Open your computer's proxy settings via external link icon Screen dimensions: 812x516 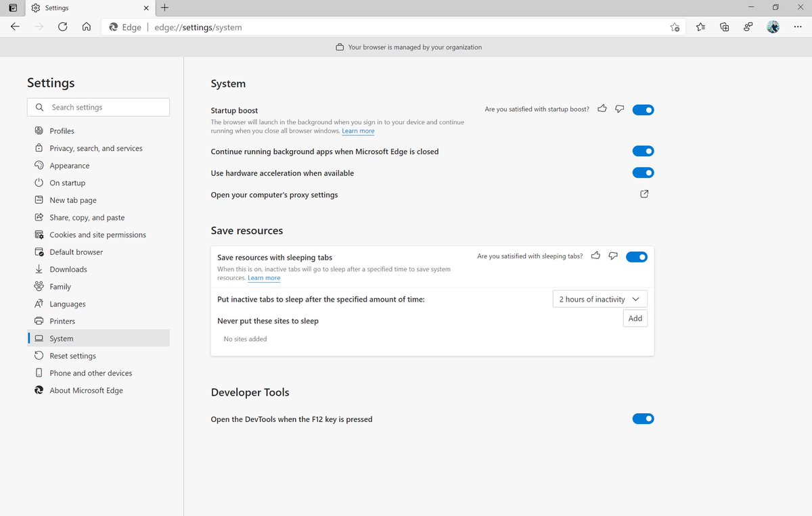[644, 194]
